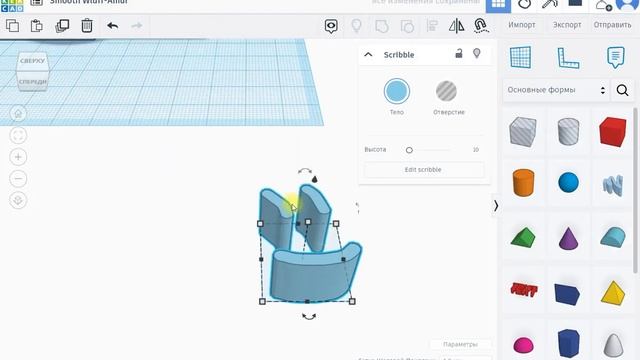Image resolution: width=640 pixels, height=360 pixels.
Task: Click the Edit scribble button
Action: coord(423,170)
